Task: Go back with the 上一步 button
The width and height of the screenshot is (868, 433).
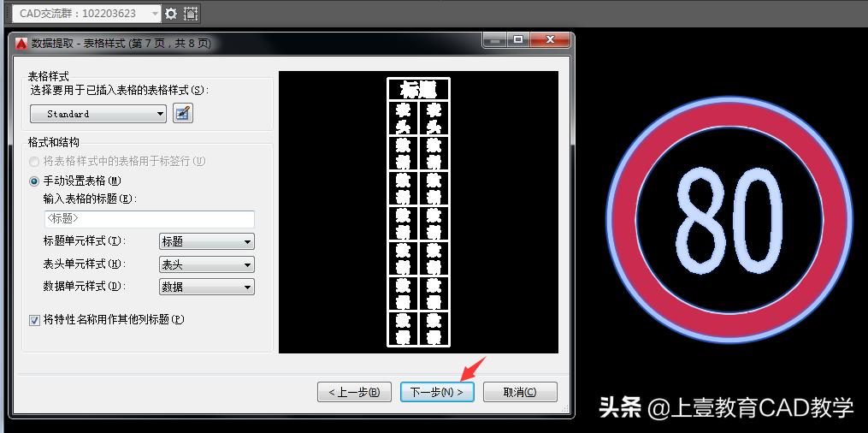Action: click(354, 392)
